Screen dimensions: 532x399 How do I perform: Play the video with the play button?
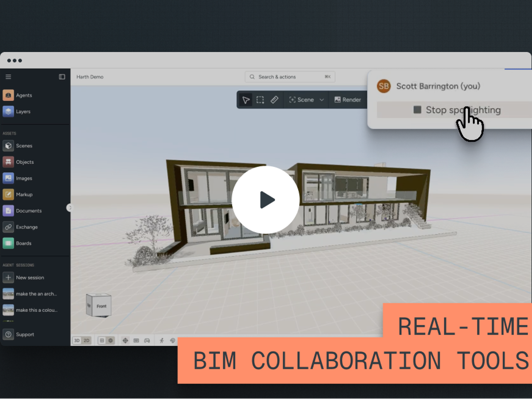tap(266, 200)
